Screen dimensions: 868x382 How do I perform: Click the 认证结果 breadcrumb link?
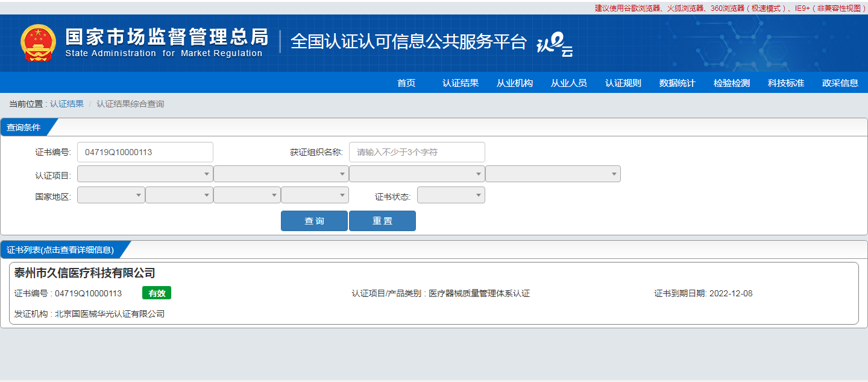[x=67, y=104]
